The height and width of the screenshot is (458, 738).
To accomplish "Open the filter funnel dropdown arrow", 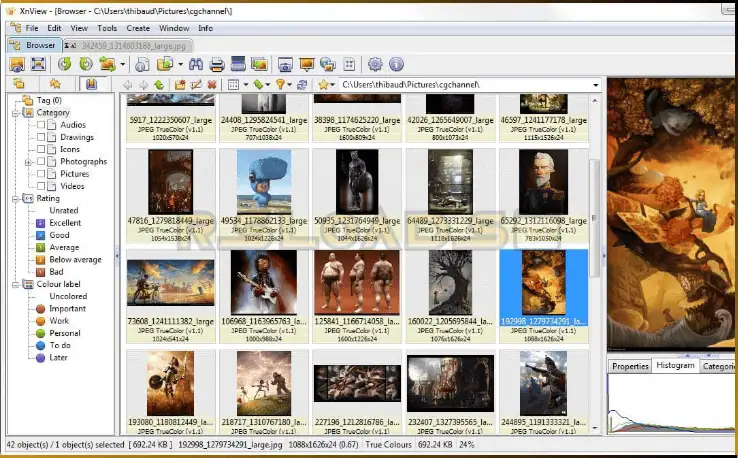I will [289, 85].
